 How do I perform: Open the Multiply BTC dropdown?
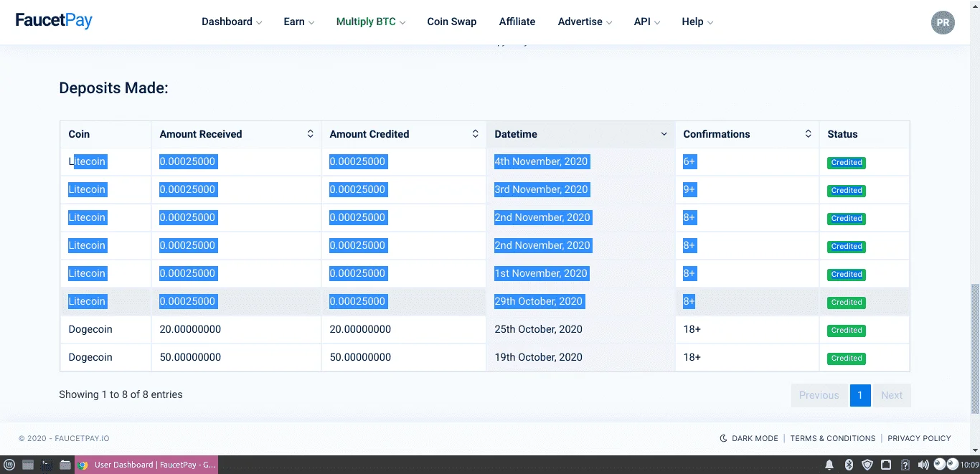pos(371,22)
